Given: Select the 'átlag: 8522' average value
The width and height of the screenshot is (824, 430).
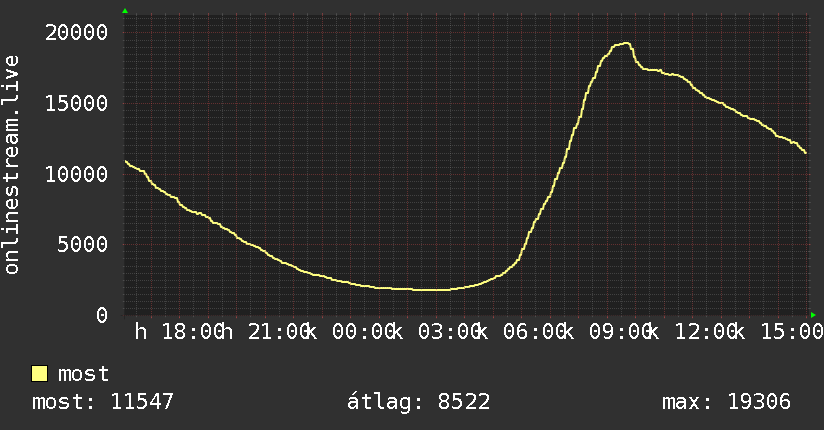Looking at the screenshot, I should 418,402.
